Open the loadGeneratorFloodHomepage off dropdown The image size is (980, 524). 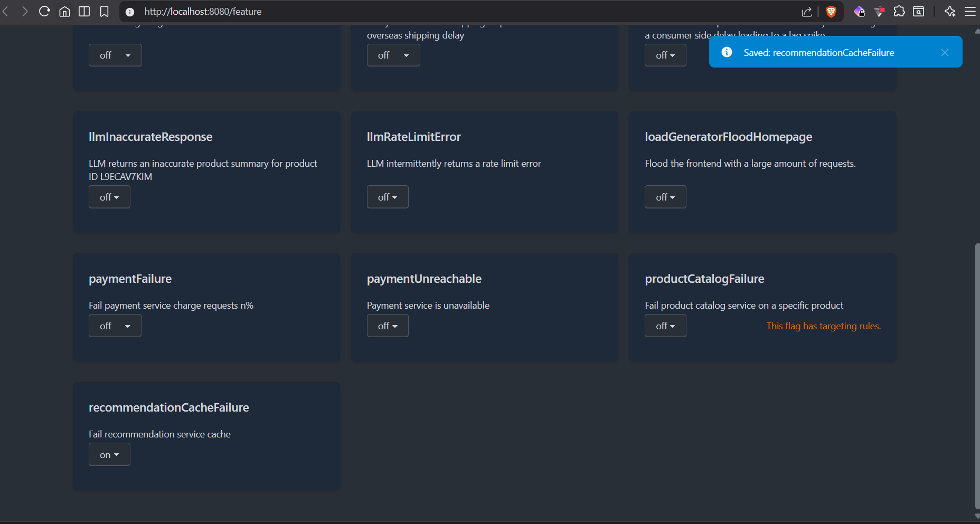[665, 197]
